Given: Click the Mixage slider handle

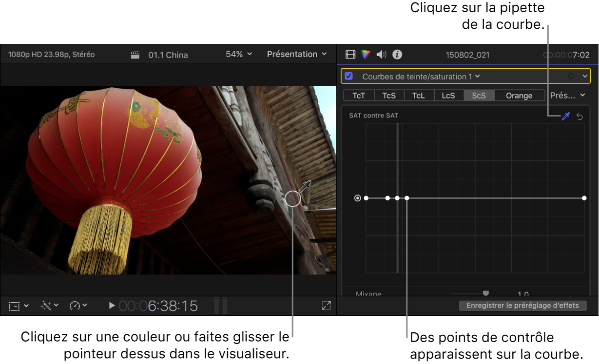Looking at the screenshot, I should pos(485,293).
